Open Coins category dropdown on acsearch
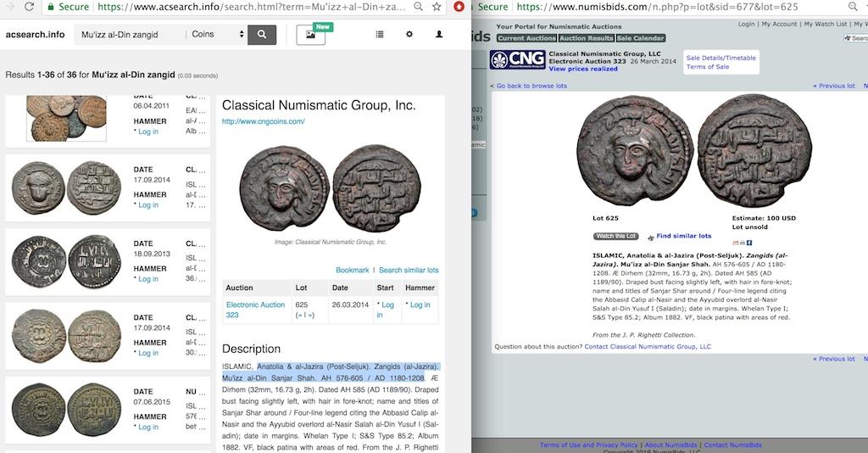 (x=218, y=34)
